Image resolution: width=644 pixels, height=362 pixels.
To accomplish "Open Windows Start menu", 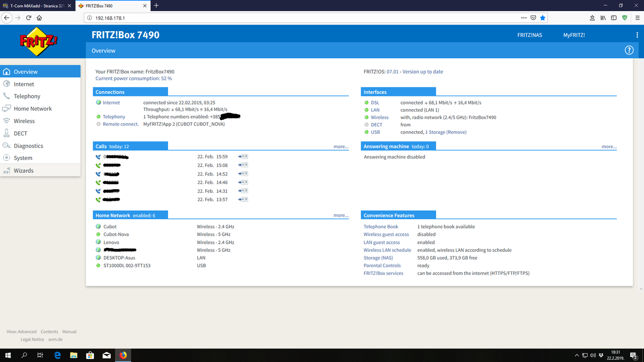I will pyautogui.click(x=8, y=355).
